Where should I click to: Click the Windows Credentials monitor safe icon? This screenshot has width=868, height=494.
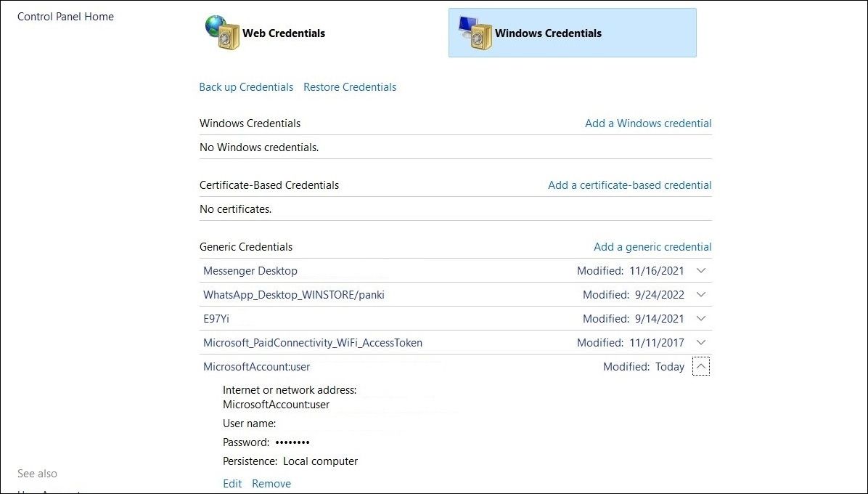point(475,33)
